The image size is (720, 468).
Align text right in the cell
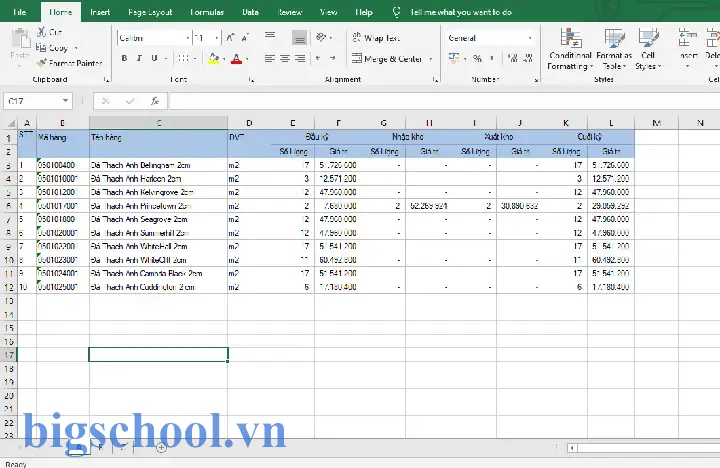[x=300, y=58]
